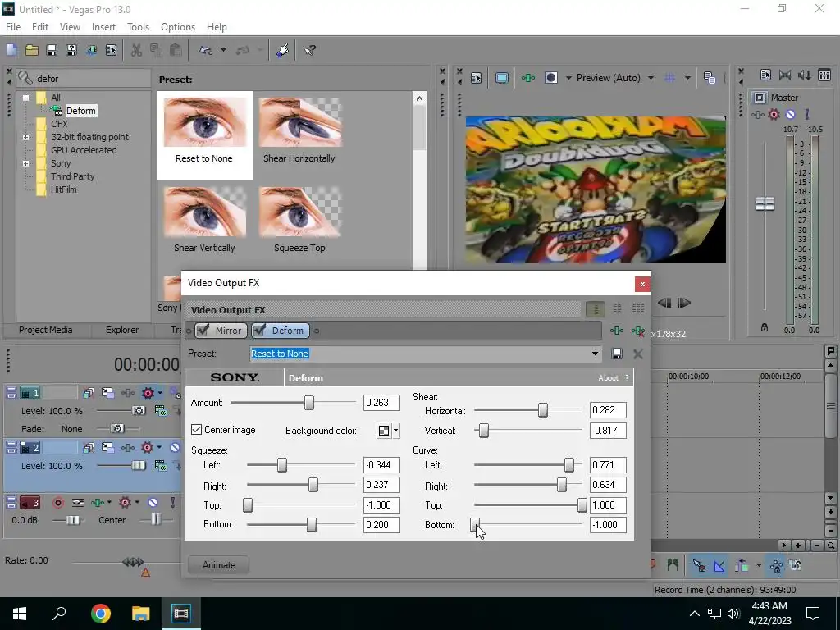This screenshot has width=840, height=630.
Task: Open the project Properties toolbar icon
Action: [x=111, y=50]
